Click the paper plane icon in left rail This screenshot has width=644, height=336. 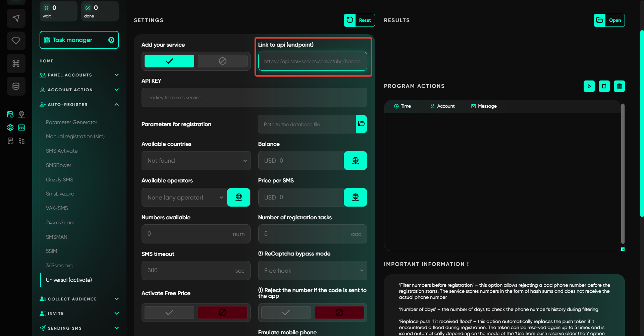click(x=16, y=18)
